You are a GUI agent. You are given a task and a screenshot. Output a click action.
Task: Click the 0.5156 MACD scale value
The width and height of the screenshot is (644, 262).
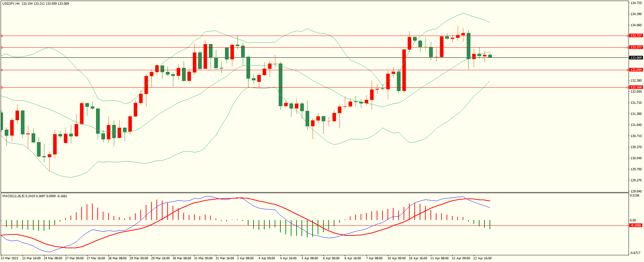(635, 195)
